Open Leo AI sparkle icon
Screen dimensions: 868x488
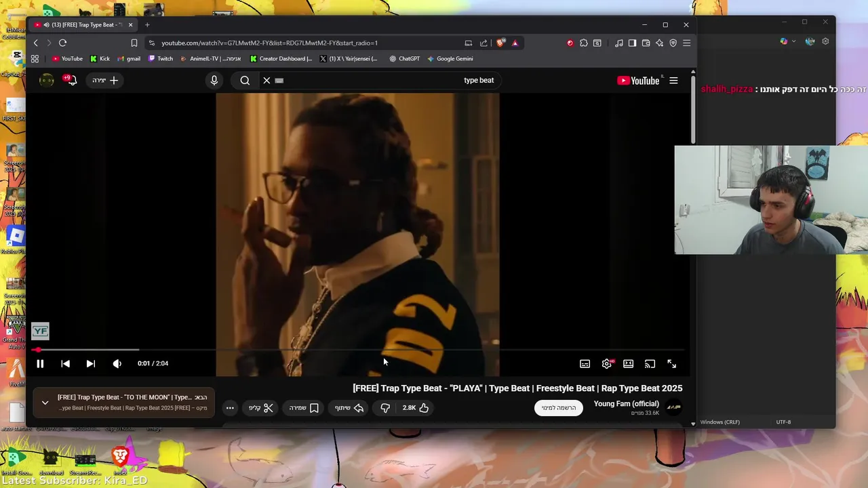click(659, 43)
